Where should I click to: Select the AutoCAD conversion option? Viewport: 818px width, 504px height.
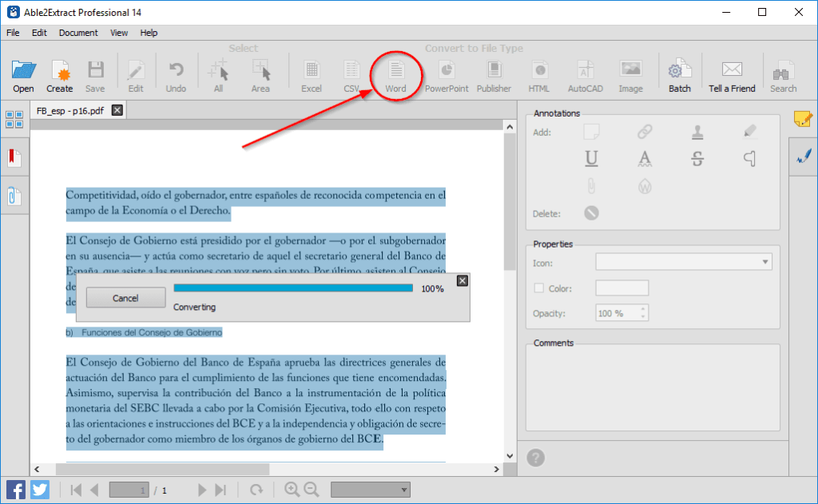point(585,76)
